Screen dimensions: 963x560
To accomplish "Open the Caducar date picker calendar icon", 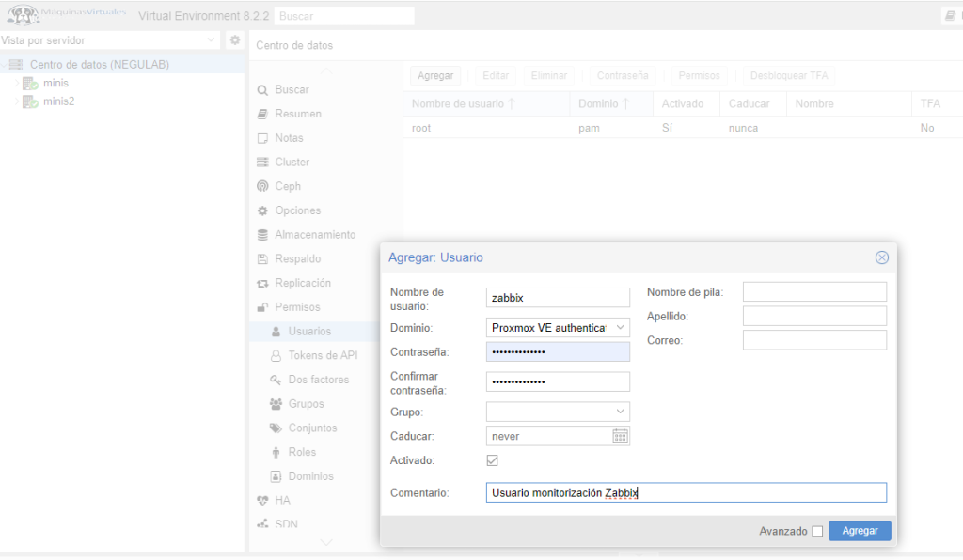I will pyautogui.click(x=621, y=436).
